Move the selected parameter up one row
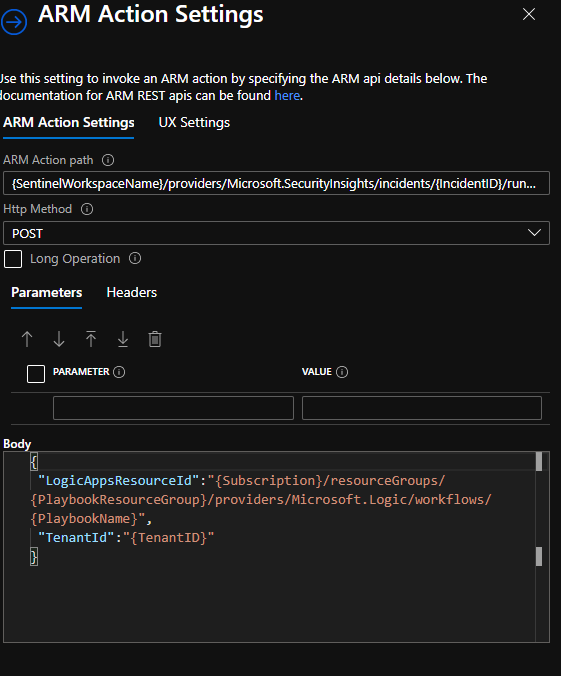 point(27,339)
